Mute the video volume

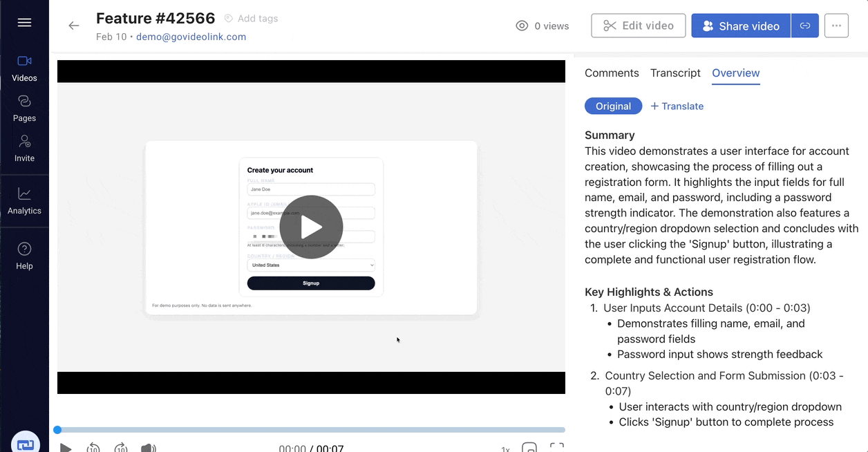(148, 447)
